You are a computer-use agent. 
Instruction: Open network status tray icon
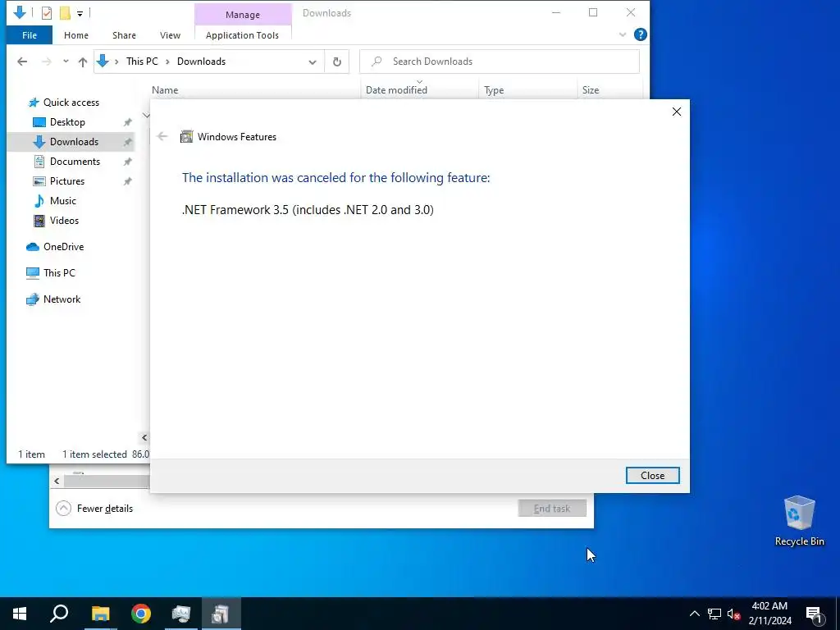click(714, 614)
